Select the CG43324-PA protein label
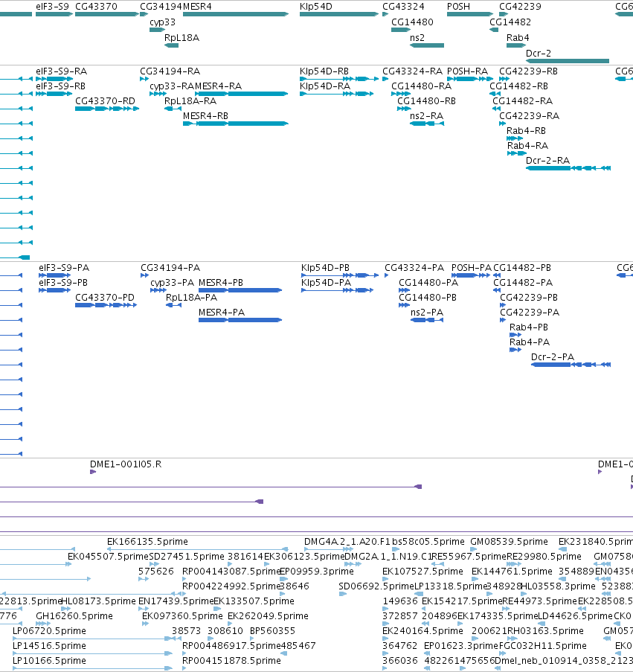 [x=414, y=268]
